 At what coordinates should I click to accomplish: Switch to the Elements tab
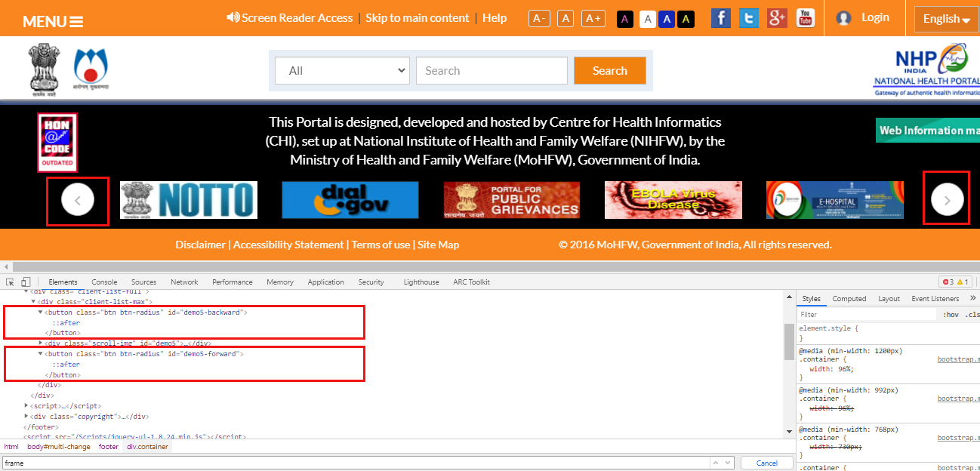point(63,282)
